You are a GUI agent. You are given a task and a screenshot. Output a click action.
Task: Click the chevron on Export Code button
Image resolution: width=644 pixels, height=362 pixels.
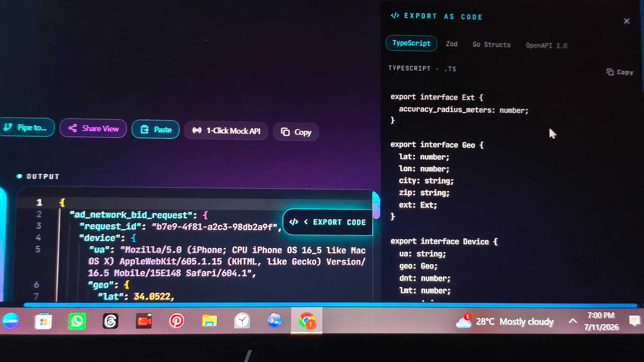pos(306,222)
